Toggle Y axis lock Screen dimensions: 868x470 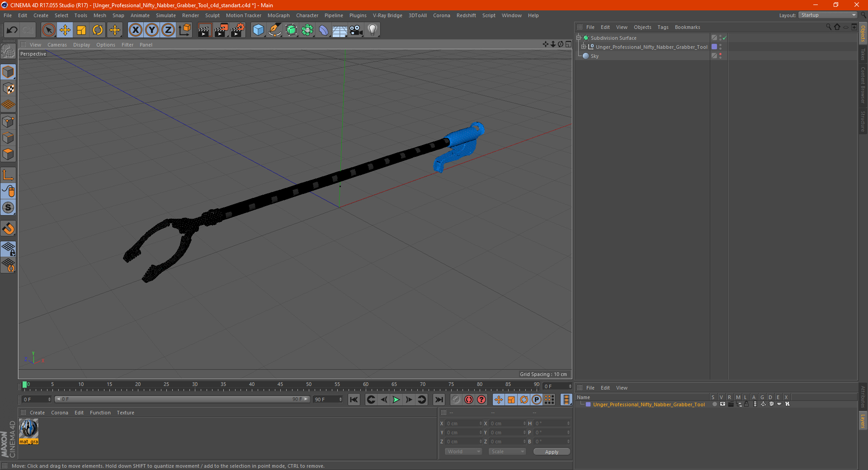pyautogui.click(x=152, y=30)
